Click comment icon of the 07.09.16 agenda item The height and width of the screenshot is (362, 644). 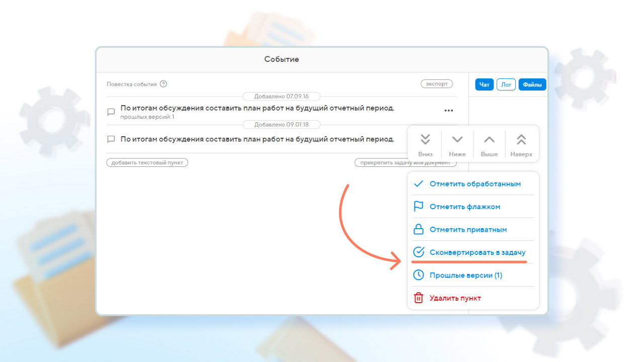point(111,112)
